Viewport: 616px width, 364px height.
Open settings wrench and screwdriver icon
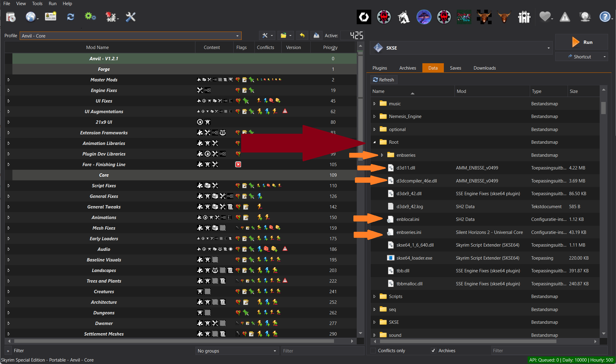tap(130, 17)
